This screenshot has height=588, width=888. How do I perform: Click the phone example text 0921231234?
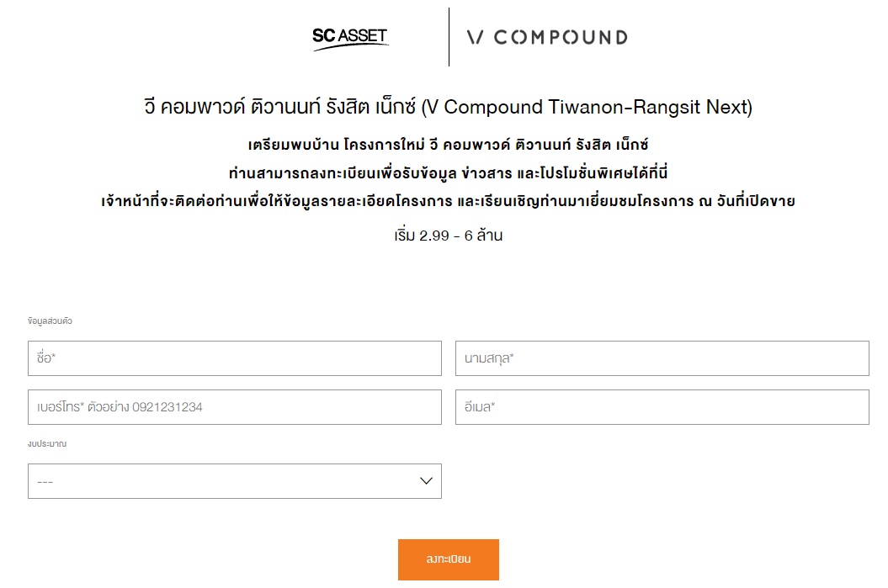click(167, 407)
